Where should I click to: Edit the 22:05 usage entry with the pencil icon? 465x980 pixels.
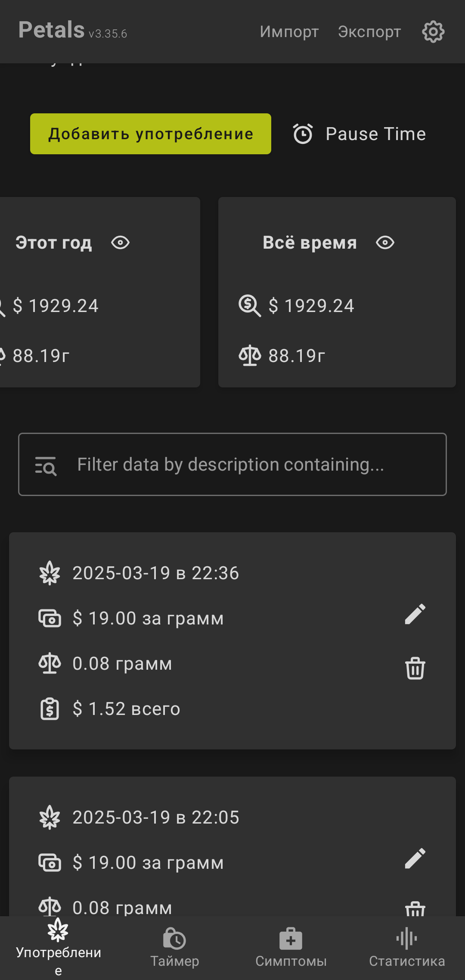tap(415, 858)
